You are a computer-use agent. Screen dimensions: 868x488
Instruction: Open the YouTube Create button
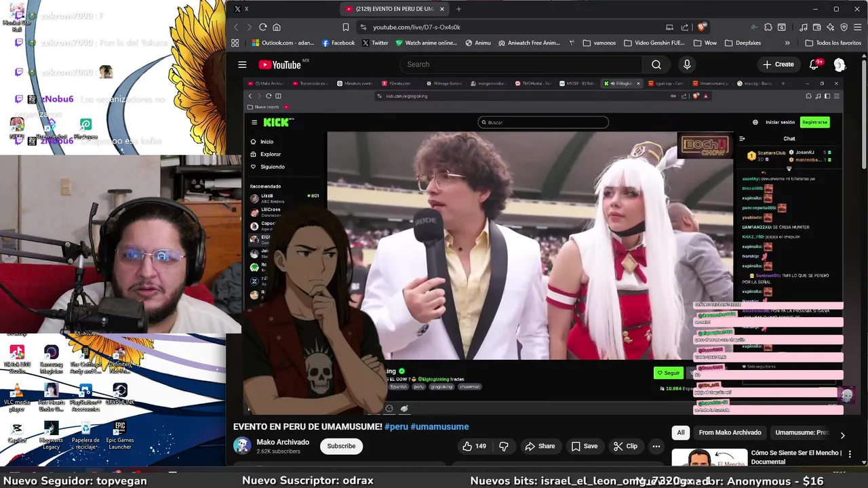pos(778,64)
